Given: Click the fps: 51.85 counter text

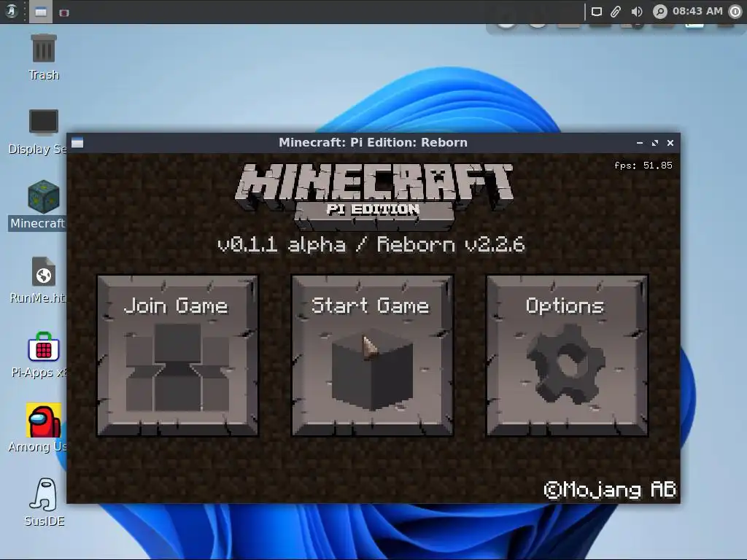Looking at the screenshot, I should (643, 166).
